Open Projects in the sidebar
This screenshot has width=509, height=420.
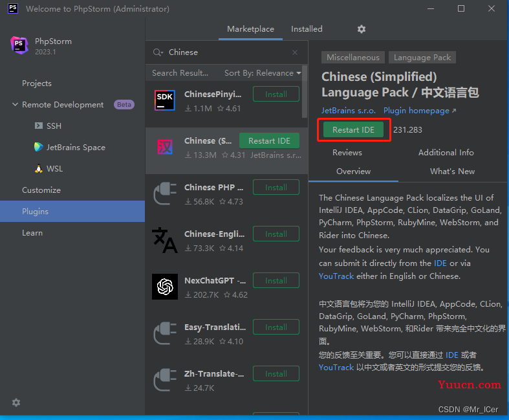(x=37, y=83)
